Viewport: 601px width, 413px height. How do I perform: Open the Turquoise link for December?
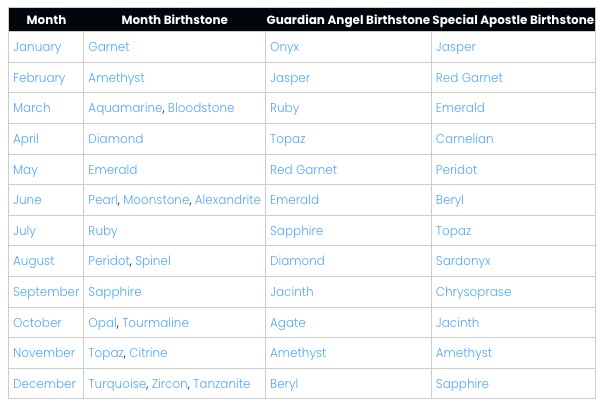[117, 384]
